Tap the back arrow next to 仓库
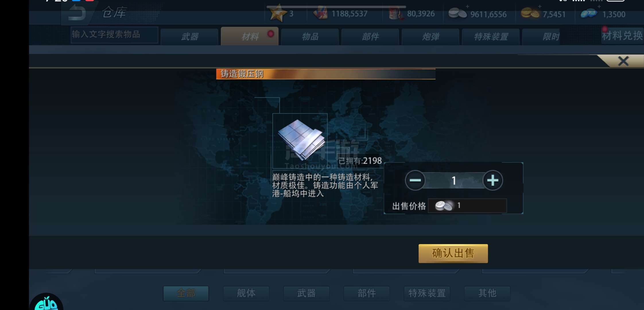Image resolution: width=644 pixels, height=310 pixels. click(77, 13)
